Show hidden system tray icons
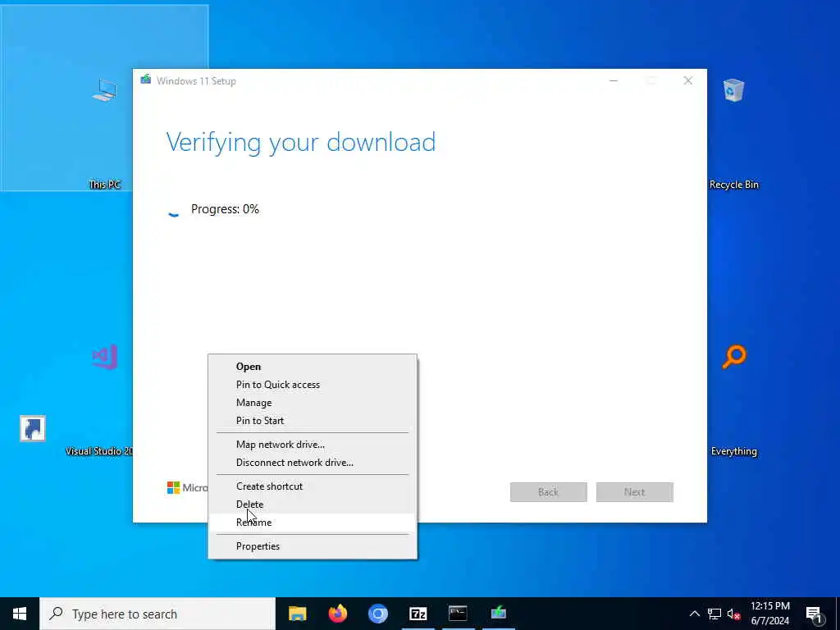This screenshot has height=630, width=840. click(694, 614)
